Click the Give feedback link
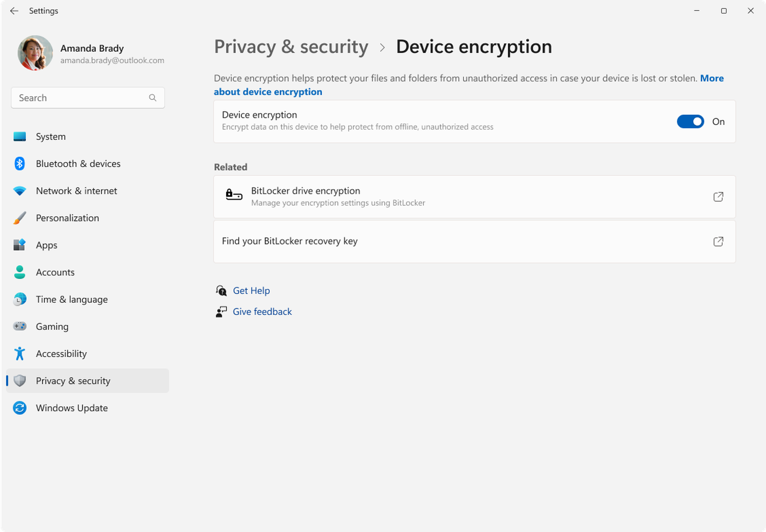This screenshot has height=532, width=766. pyautogui.click(x=262, y=312)
